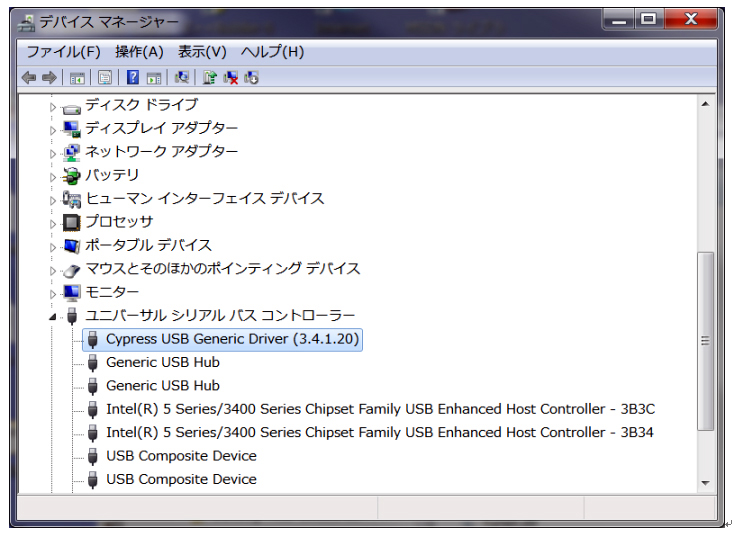Select Cypress USB Generic Driver (3.4.1.20)

point(223,339)
